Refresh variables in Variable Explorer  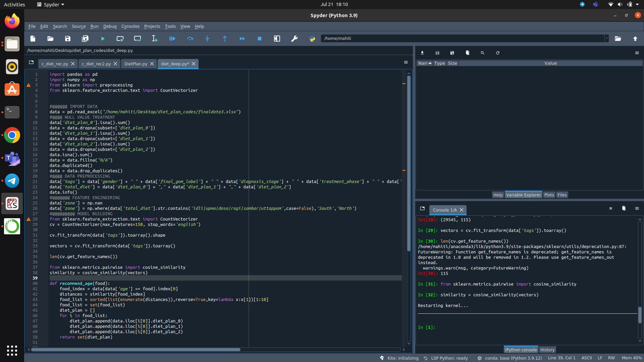click(x=498, y=53)
